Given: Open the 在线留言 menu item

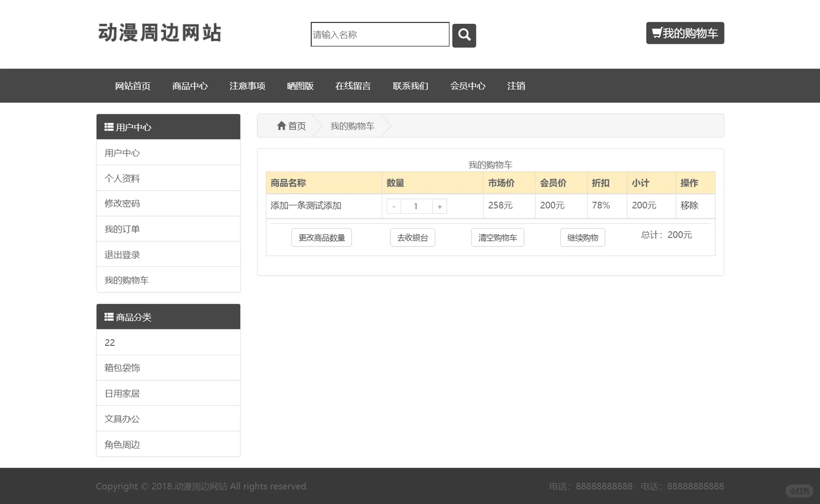Looking at the screenshot, I should coord(353,86).
